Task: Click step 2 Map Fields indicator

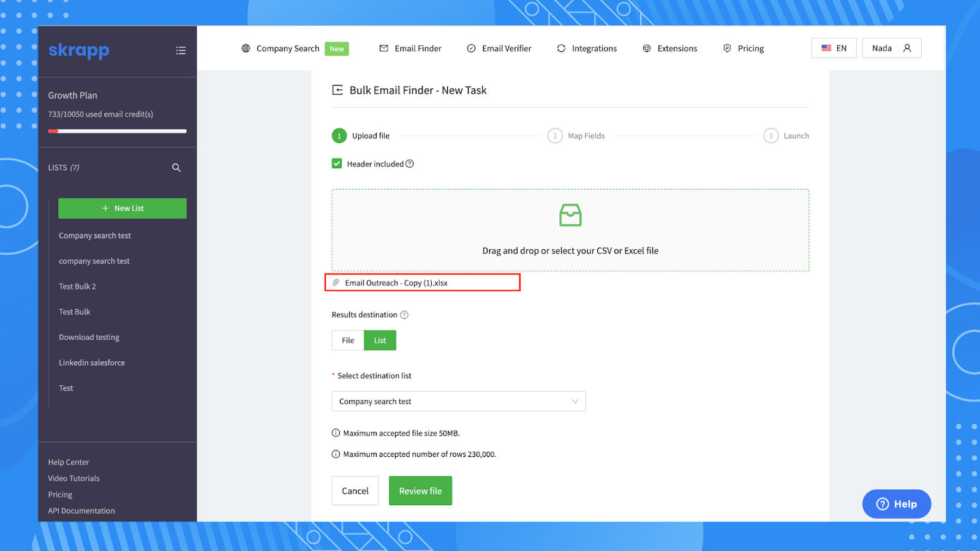Action: tap(576, 136)
